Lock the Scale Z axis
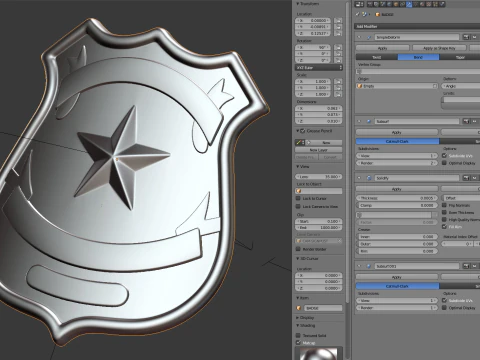The image size is (480, 360). click(338, 94)
